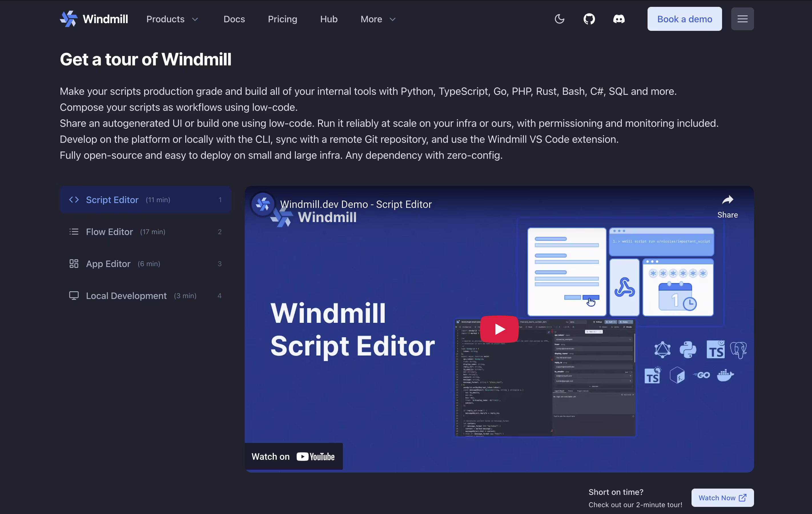The height and width of the screenshot is (514, 812).
Task: Click the Watch Now button
Action: point(722,497)
